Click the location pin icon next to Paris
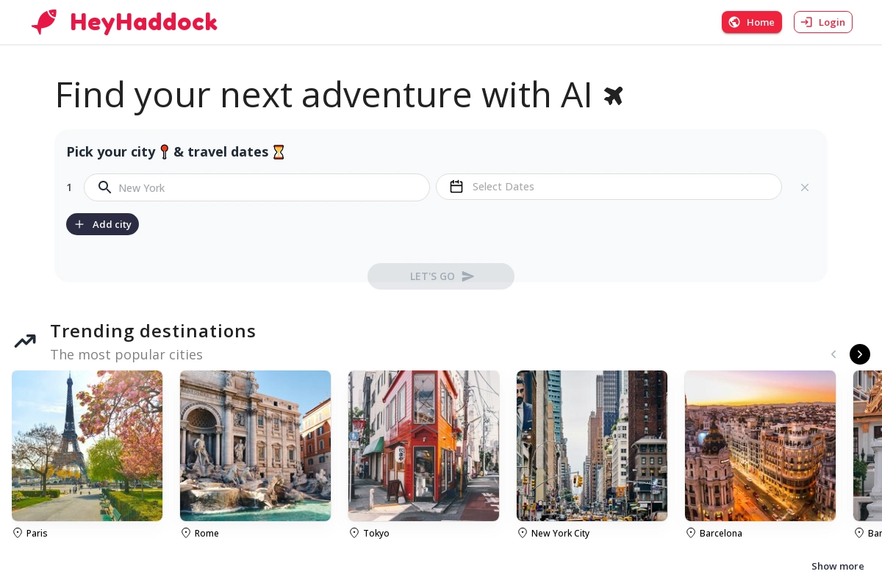The height and width of the screenshot is (588, 882). [x=18, y=533]
